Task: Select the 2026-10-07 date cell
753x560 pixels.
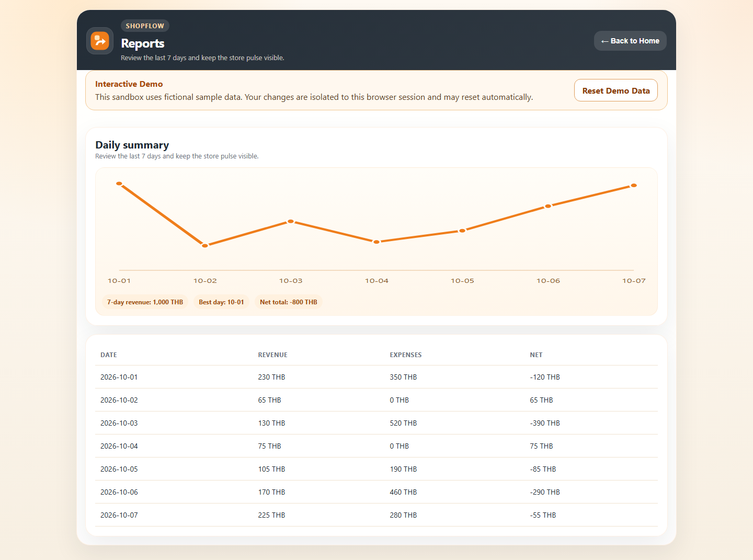Action: tap(119, 515)
